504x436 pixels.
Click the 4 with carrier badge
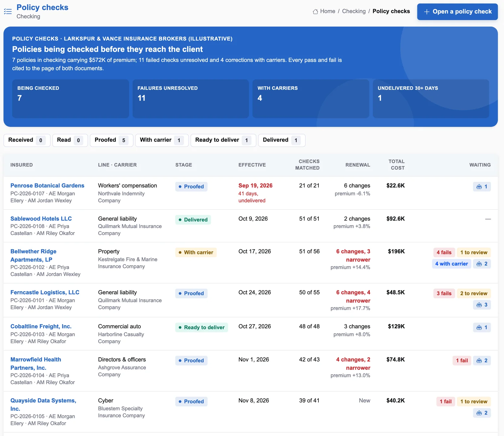451,264
